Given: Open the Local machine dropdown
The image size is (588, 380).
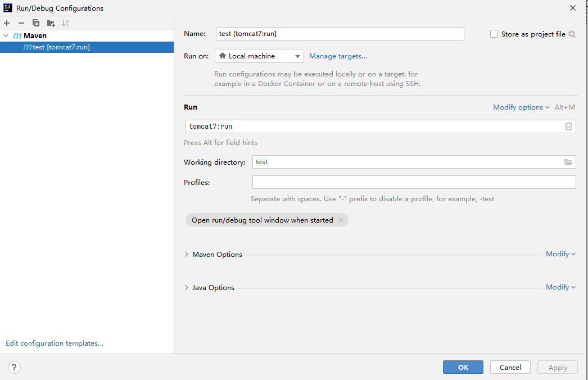Looking at the screenshot, I should [259, 56].
